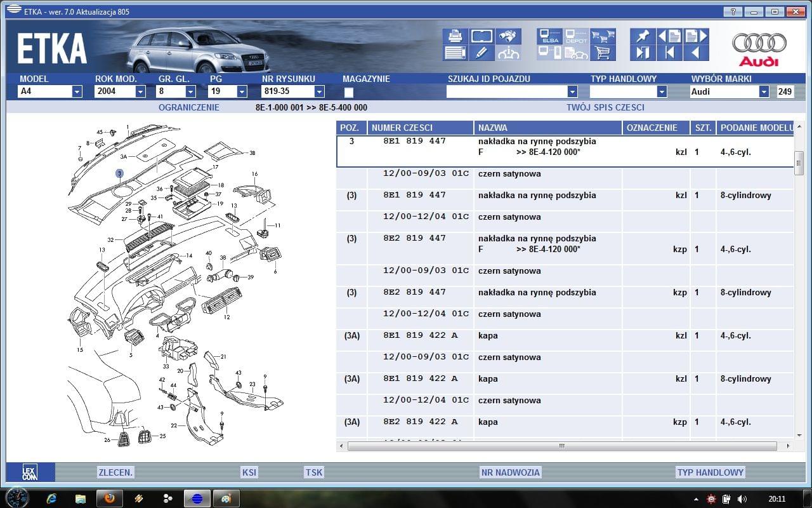The image size is (812, 508).
Task: Click the exit door icon
Action: (x=643, y=53)
